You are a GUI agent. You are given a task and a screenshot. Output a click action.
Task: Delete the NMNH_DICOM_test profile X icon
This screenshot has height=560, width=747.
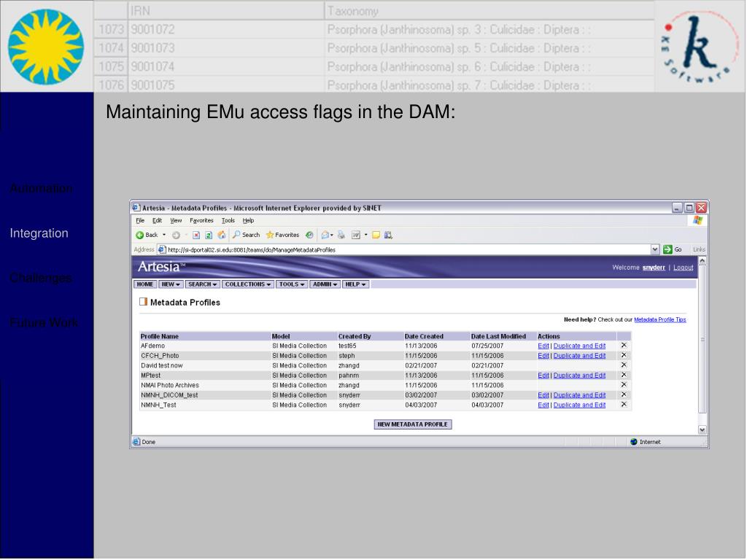[624, 394]
